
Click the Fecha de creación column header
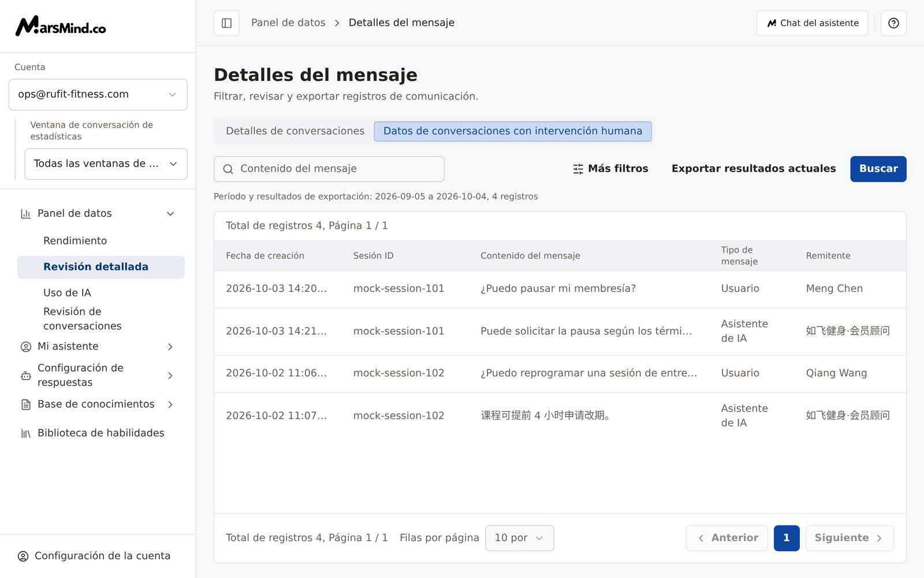tap(265, 255)
